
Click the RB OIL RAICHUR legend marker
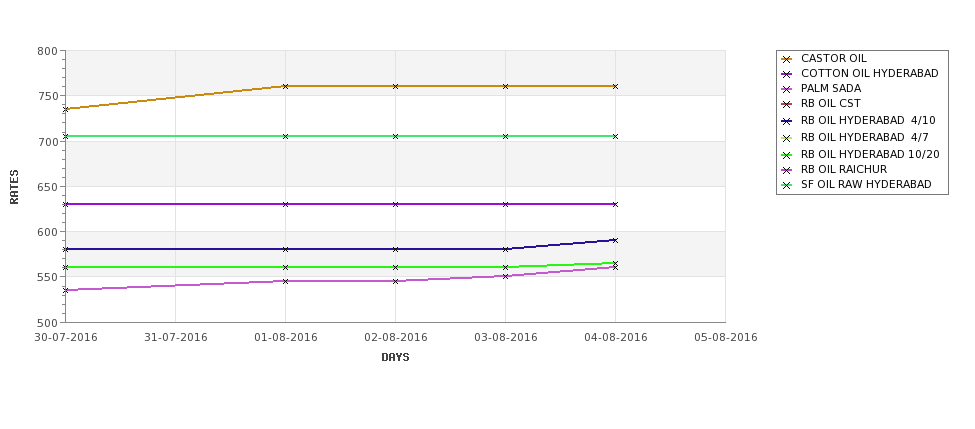point(786,170)
